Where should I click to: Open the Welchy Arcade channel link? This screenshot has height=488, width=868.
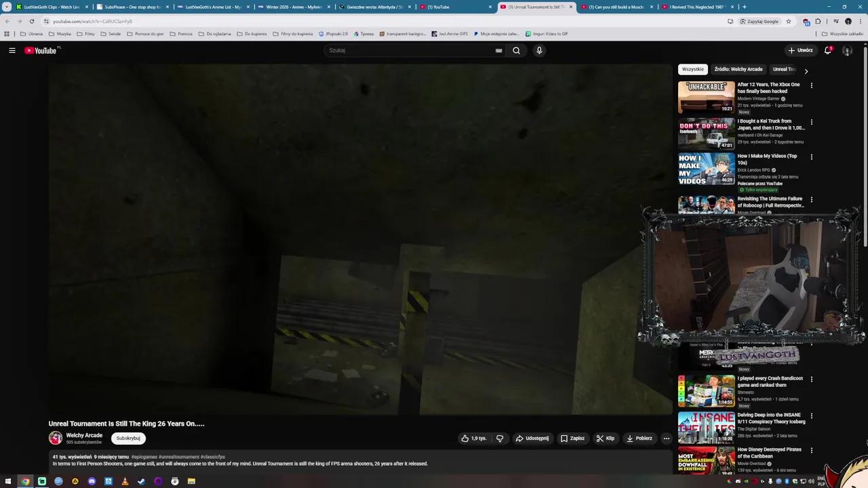tap(84, 435)
